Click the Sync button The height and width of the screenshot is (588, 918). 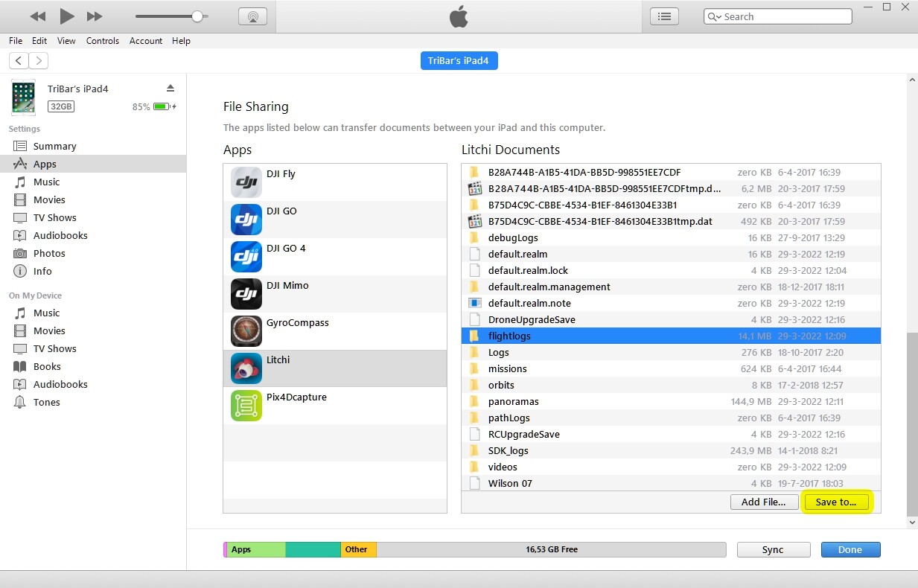(773, 549)
